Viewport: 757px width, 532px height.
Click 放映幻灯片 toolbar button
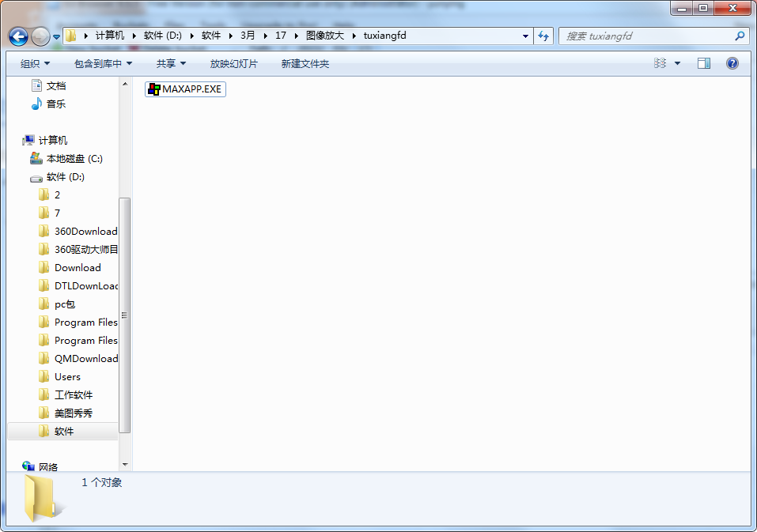233,64
